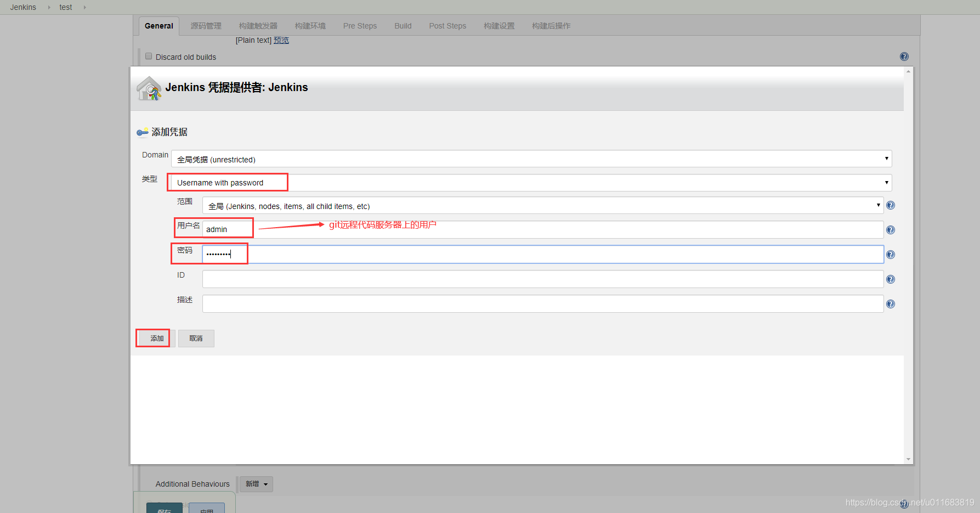Click the 取消 cancel button

pyautogui.click(x=196, y=338)
